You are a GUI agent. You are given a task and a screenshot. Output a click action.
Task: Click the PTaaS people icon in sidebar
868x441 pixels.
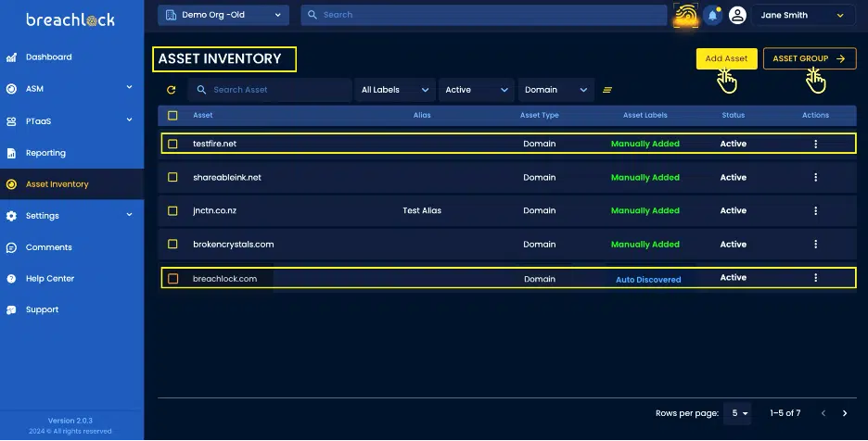point(11,121)
